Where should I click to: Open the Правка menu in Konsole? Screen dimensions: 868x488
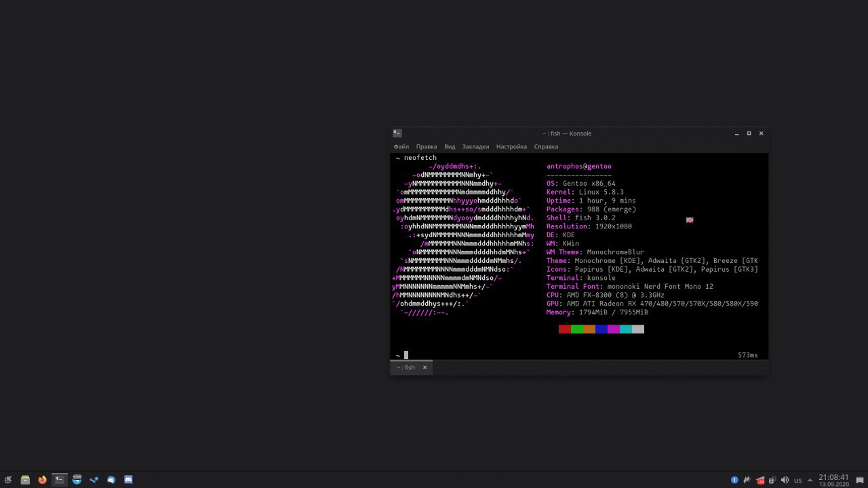coord(427,146)
